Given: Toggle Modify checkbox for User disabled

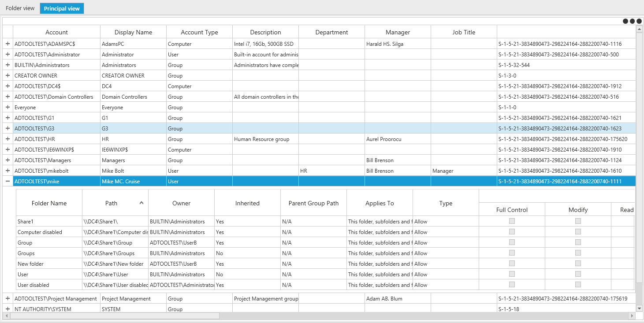Looking at the screenshot, I should click(x=578, y=285).
